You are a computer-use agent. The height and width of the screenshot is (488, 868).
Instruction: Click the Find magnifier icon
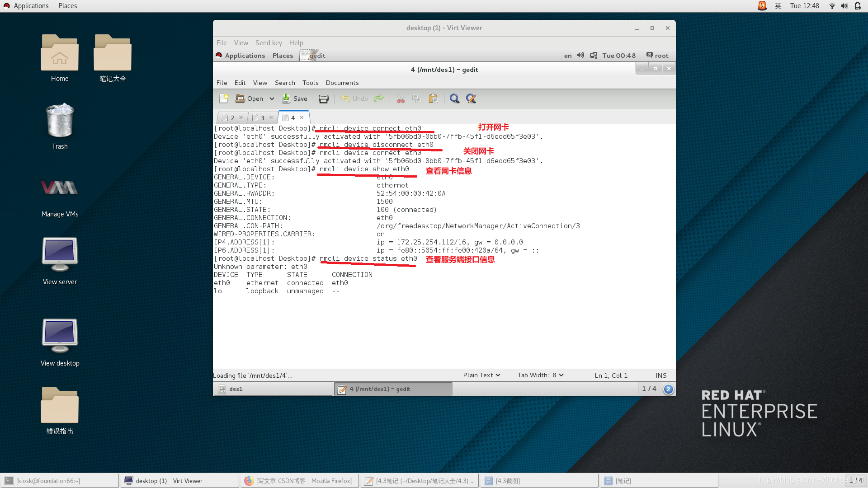[x=454, y=99]
